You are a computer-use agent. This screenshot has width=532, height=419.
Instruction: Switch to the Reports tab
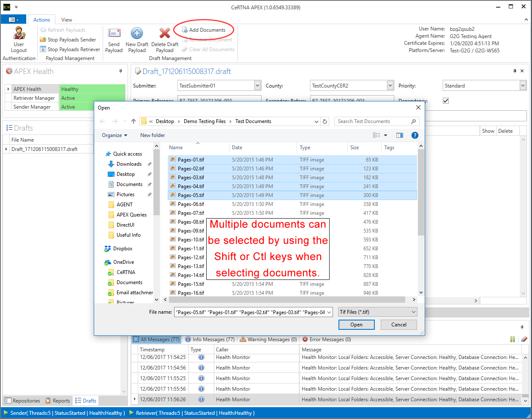point(57,401)
